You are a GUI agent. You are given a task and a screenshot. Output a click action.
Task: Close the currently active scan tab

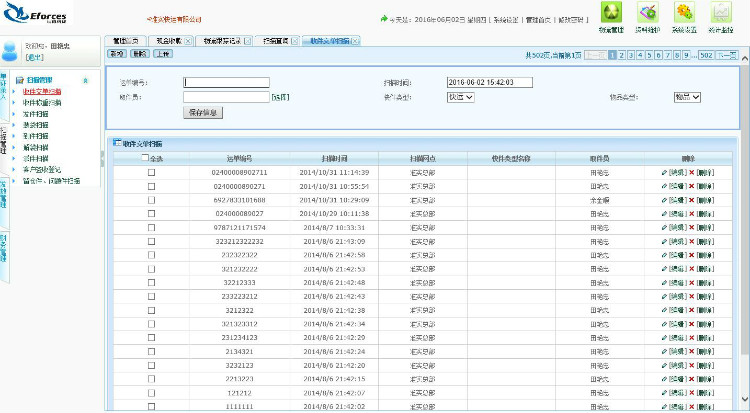tap(356, 40)
